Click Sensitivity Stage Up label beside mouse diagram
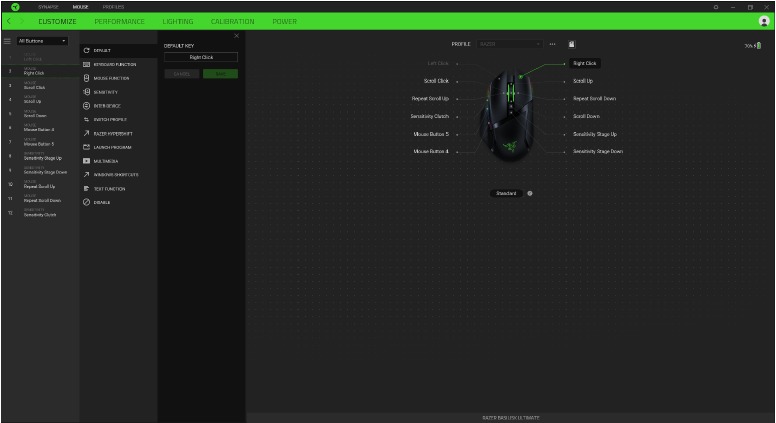The width and height of the screenshot is (776, 423). click(x=595, y=134)
